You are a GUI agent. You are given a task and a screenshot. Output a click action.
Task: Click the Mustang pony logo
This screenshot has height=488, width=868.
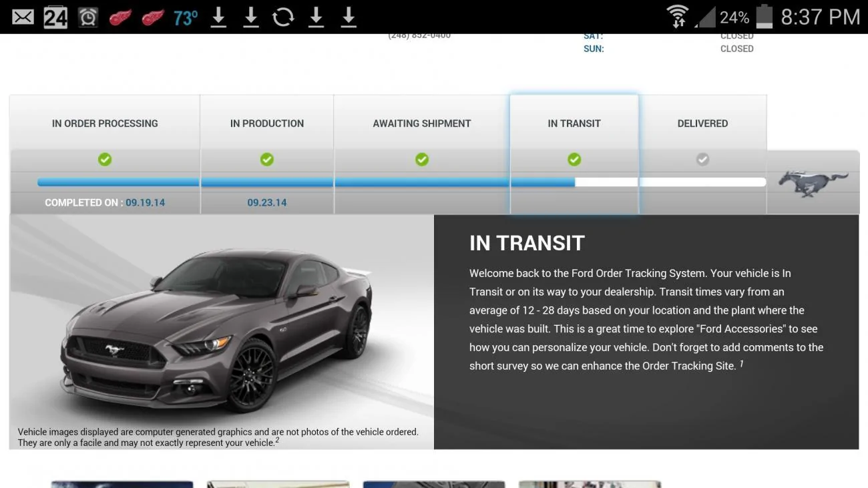813,183
